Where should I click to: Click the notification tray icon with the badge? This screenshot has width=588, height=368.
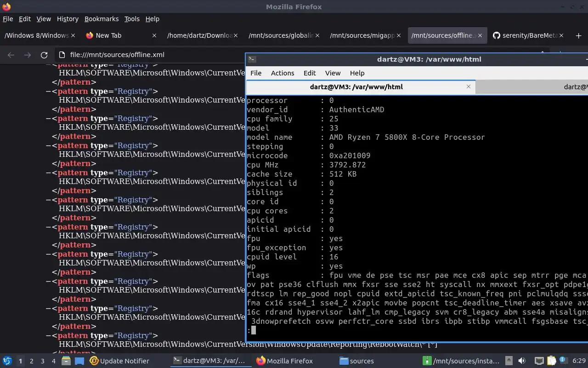[x=563, y=361]
